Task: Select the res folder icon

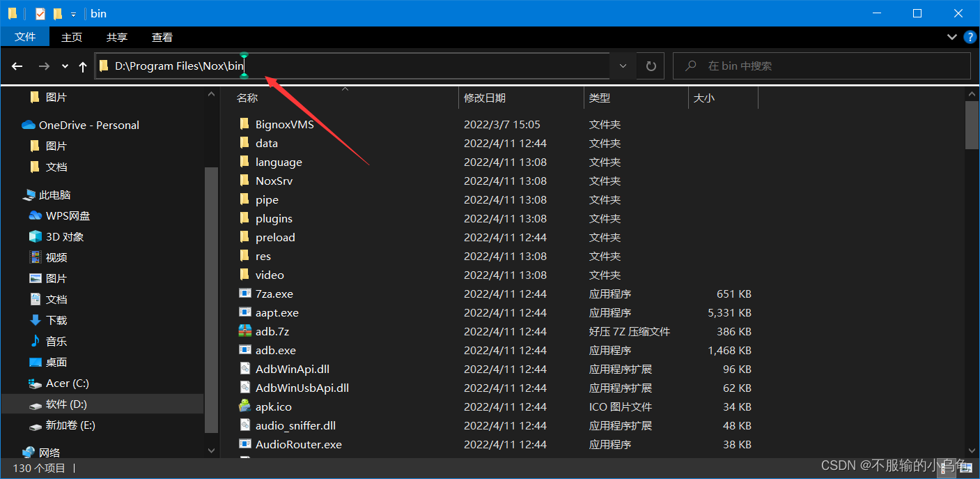Action: point(244,256)
